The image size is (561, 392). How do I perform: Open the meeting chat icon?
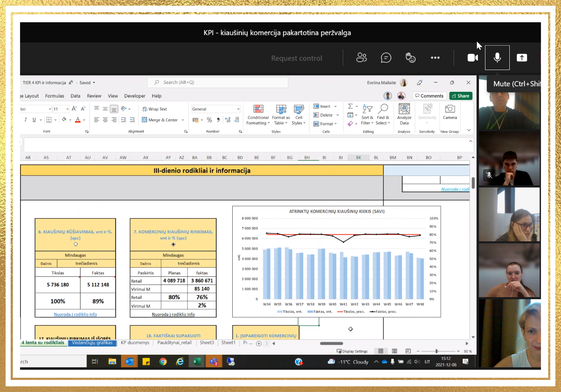tap(386, 58)
